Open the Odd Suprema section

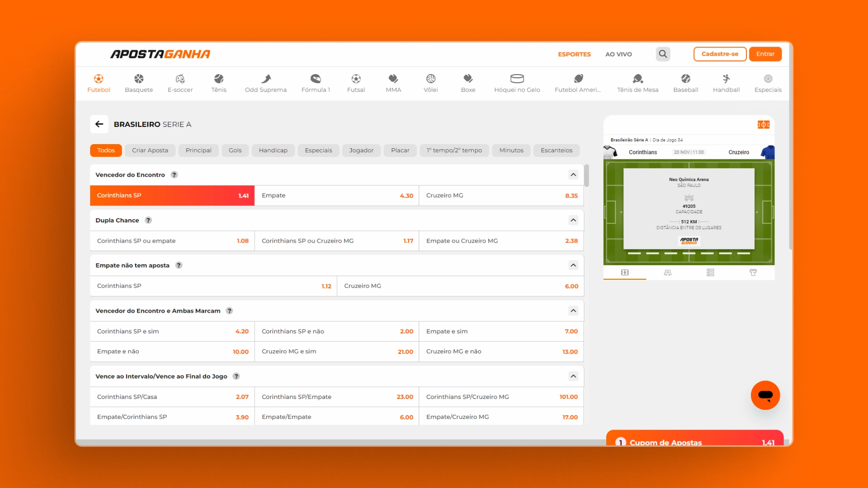point(266,84)
